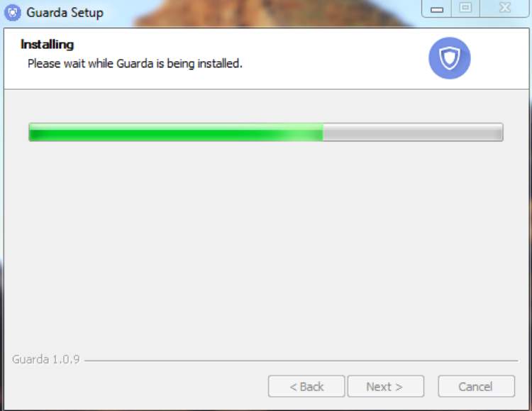Click the gray unfilled part of progress bar
The height and width of the screenshot is (411, 532).
click(413, 132)
